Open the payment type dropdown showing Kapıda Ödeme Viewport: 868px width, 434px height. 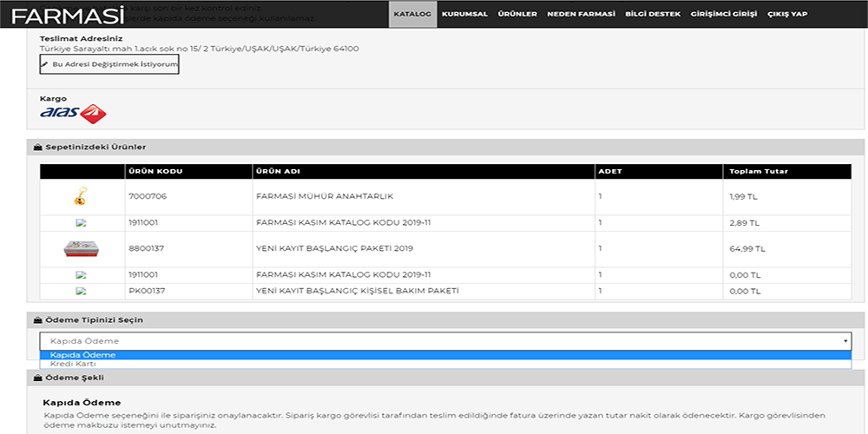[x=445, y=341]
